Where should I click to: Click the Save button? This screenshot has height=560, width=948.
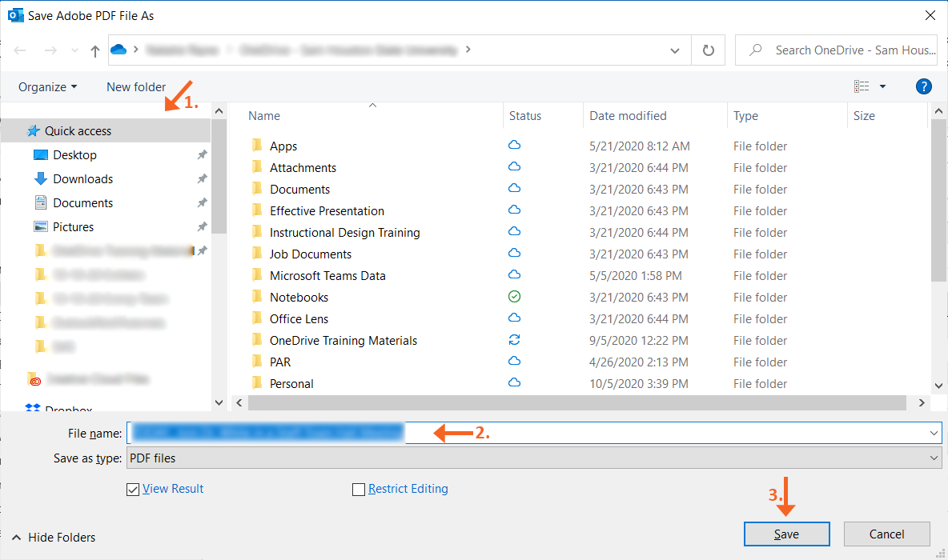(786, 534)
